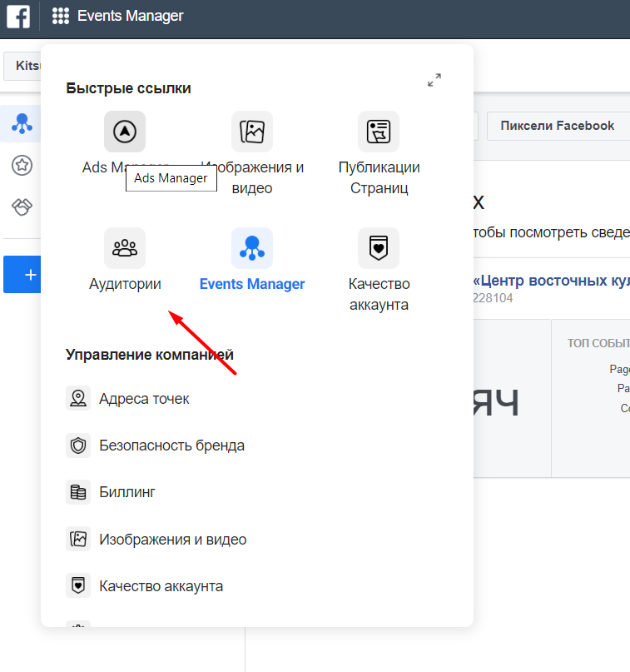
Task: Click the Управление компанией heading
Action: click(x=150, y=355)
